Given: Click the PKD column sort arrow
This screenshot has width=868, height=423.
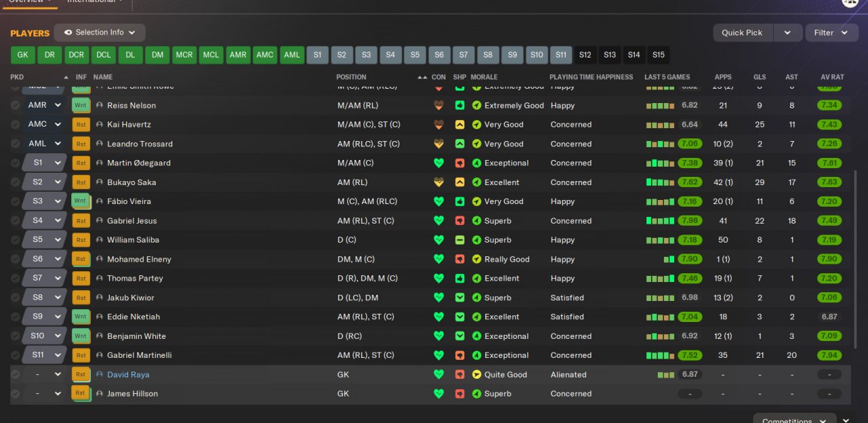Looking at the screenshot, I should point(66,77).
